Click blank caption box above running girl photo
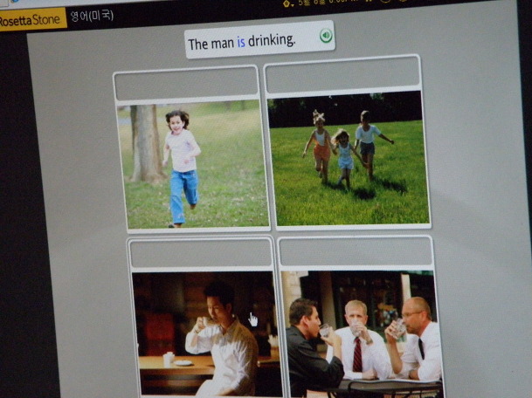Viewport: 532px width, 398px height. pyautogui.click(x=187, y=82)
